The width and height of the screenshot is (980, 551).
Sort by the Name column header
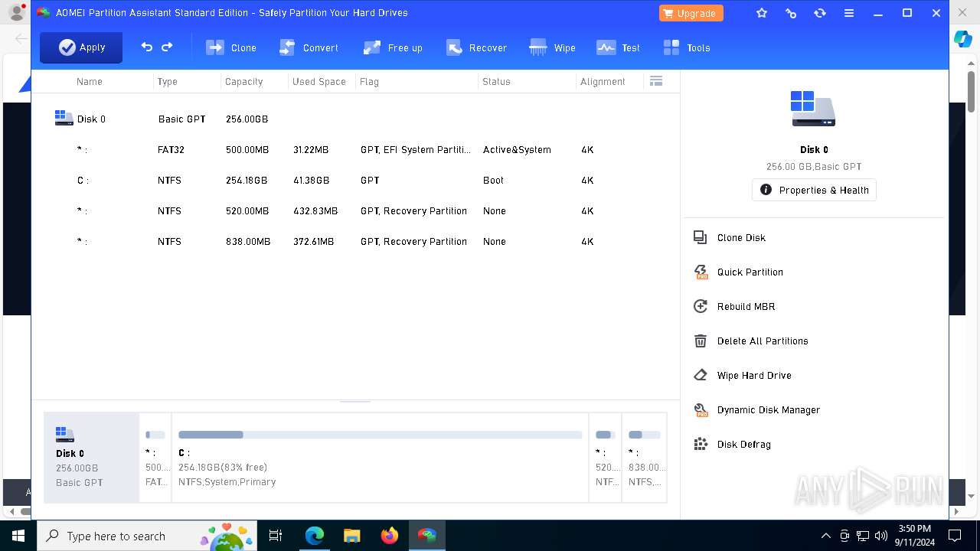(x=90, y=82)
